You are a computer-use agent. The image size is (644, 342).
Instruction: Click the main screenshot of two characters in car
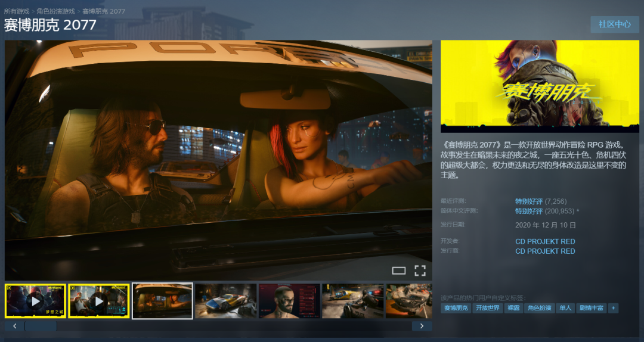pos(218,160)
